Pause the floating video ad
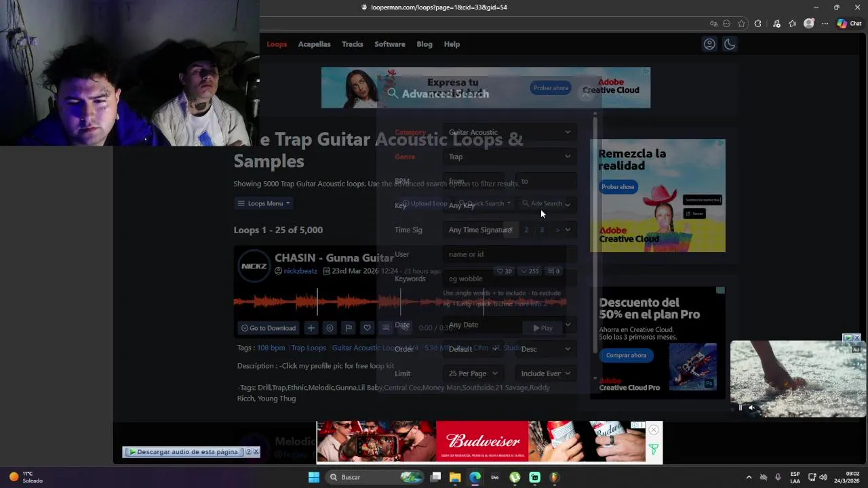Image resolution: width=868 pixels, height=488 pixels. pyautogui.click(x=741, y=407)
